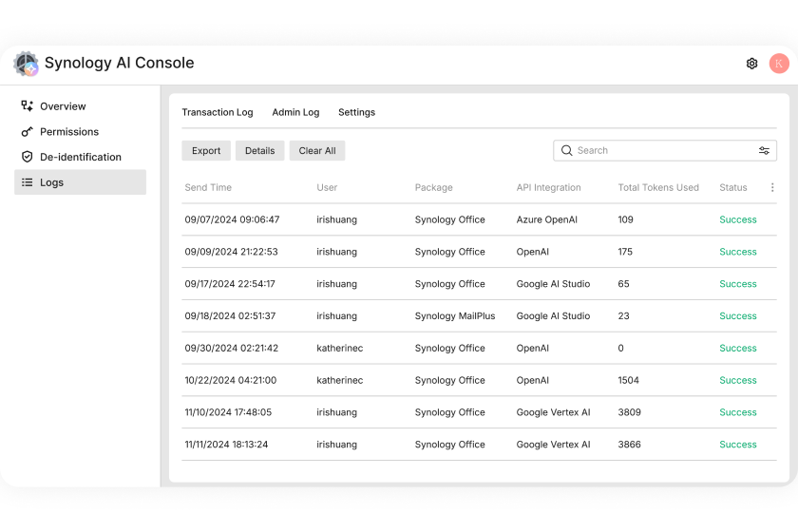Sort by Package column header
Screen dimensions: 798x532
pos(433,187)
